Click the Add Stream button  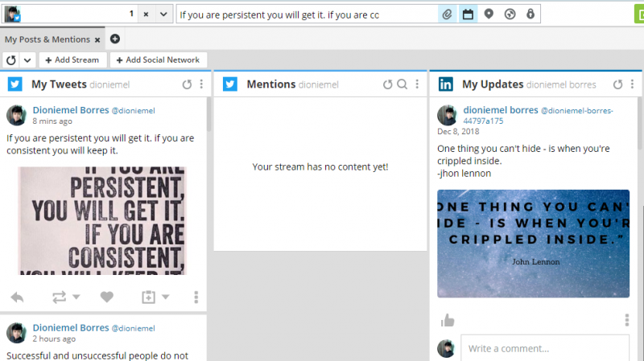point(72,59)
